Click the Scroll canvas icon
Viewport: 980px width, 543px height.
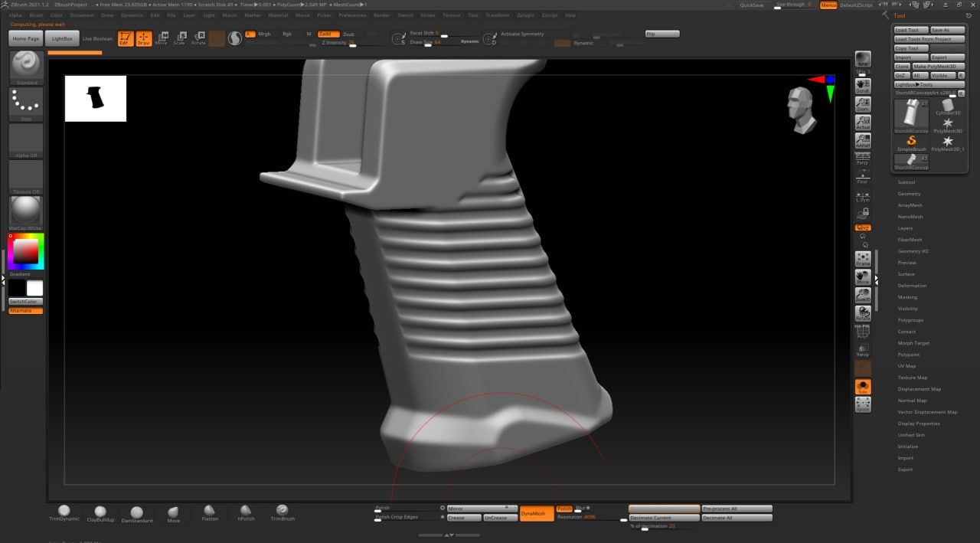tap(863, 84)
